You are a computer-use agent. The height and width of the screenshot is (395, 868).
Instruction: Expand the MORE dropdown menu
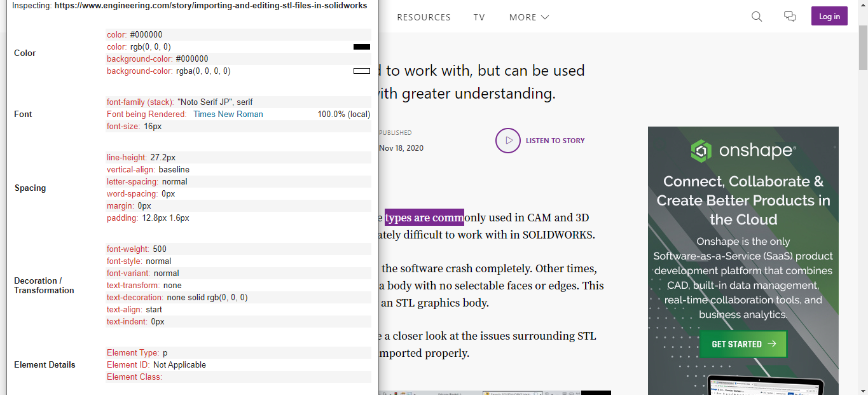tap(529, 17)
